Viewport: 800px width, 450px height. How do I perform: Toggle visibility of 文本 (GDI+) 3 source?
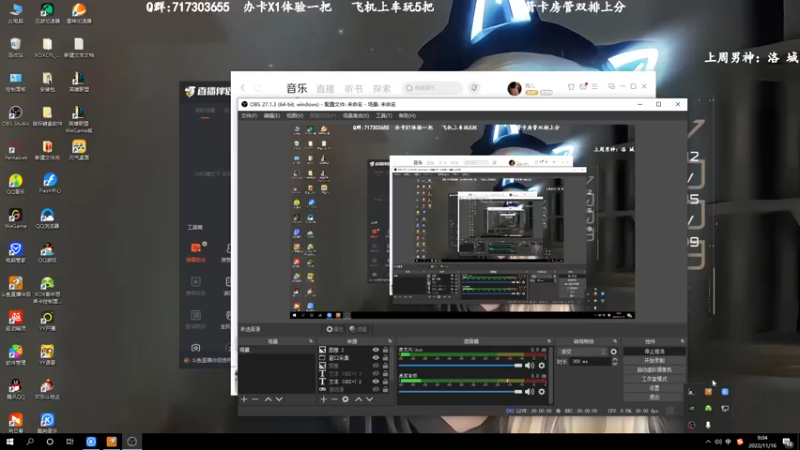point(376,373)
